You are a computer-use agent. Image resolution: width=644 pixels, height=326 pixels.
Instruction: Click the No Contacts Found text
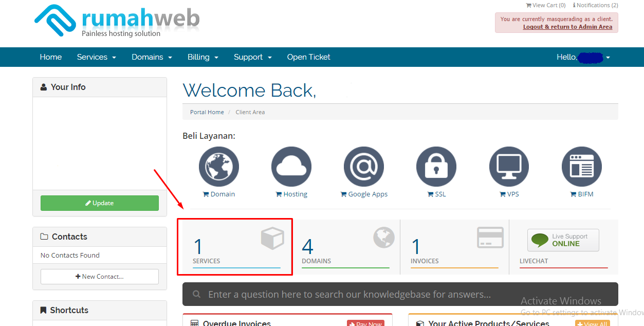point(70,255)
